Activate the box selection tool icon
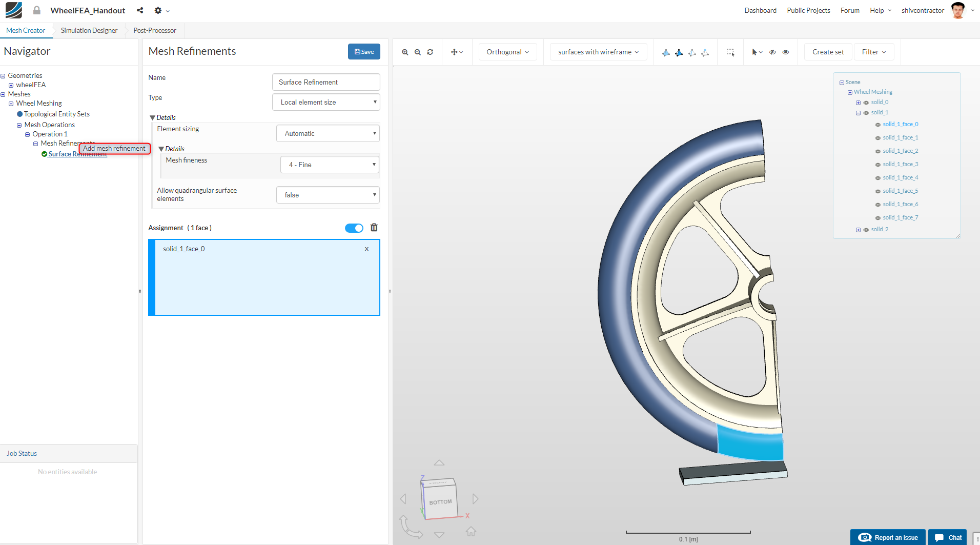This screenshot has height=545, width=980. coord(730,52)
